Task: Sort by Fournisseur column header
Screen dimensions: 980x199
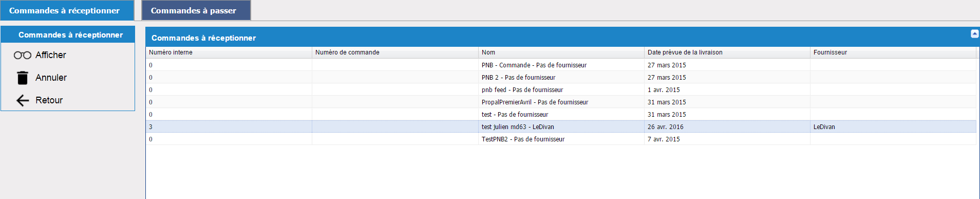Action: (893, 52)
